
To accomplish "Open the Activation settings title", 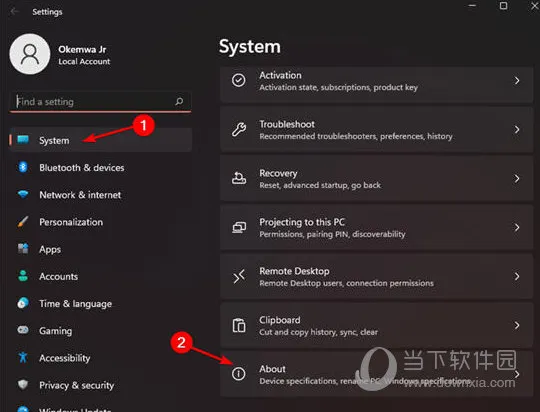I will 280,75.
